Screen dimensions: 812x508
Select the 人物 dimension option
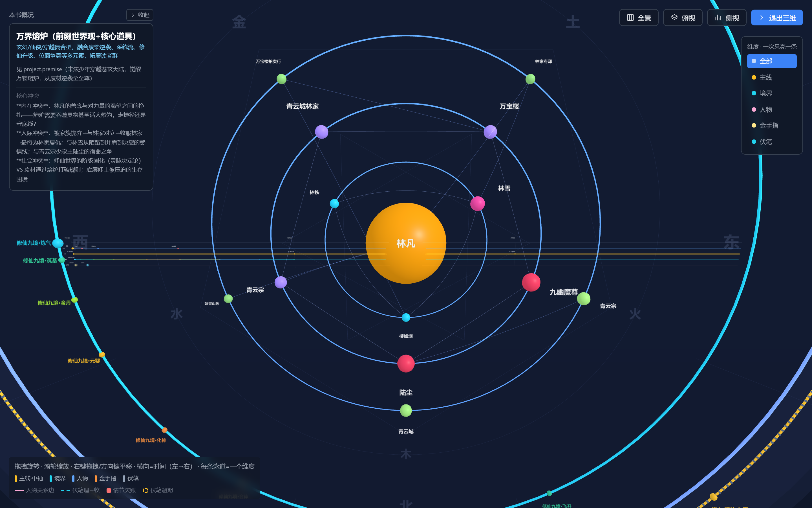[772, 110]
